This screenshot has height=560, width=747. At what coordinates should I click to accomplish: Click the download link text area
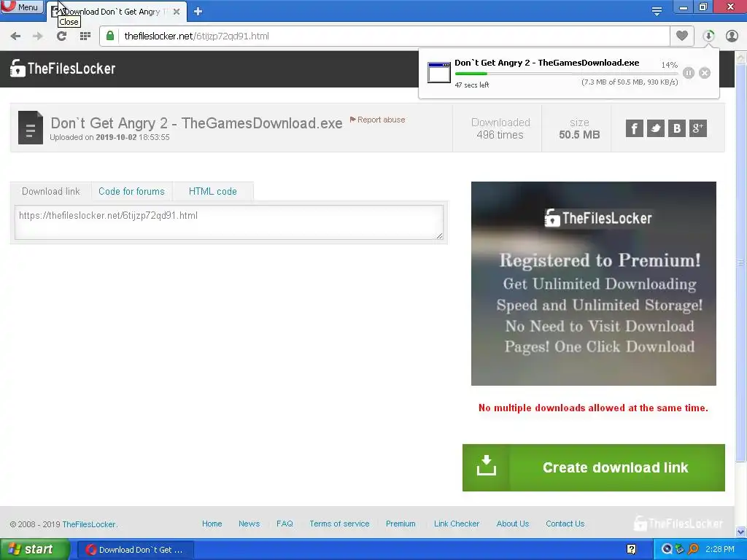coord(229,222)
